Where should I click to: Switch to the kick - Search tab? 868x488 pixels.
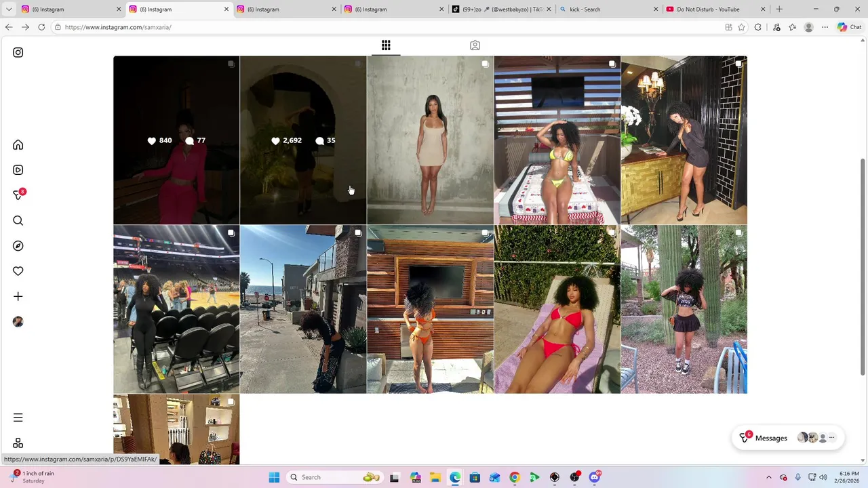coord(610,9)
